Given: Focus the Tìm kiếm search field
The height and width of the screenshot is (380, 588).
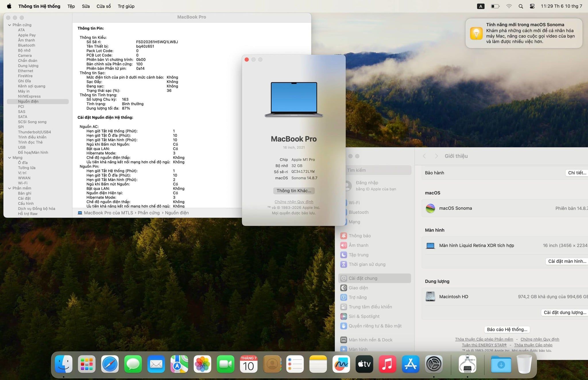Looking at the screenshot, I should click(x=378, y=170).
